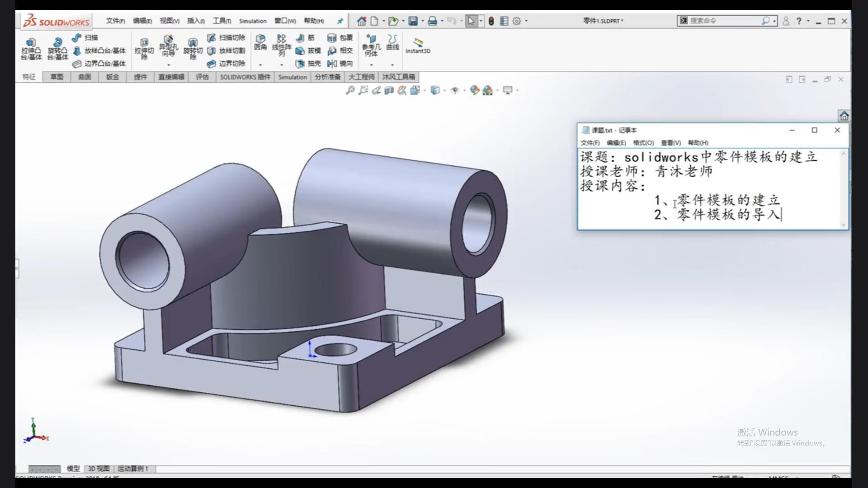Open the options gear icon

click(517, 21)
